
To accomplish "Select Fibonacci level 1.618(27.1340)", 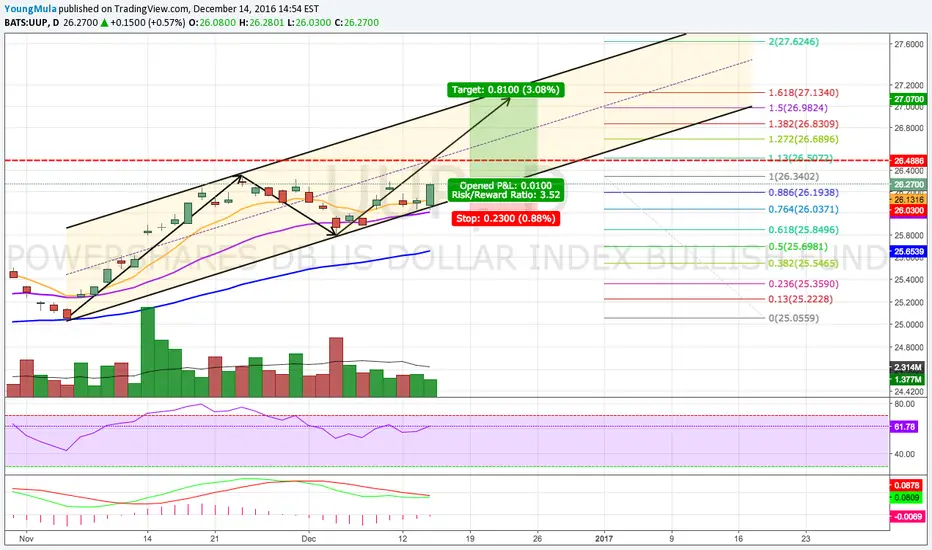I will [804, 93].
